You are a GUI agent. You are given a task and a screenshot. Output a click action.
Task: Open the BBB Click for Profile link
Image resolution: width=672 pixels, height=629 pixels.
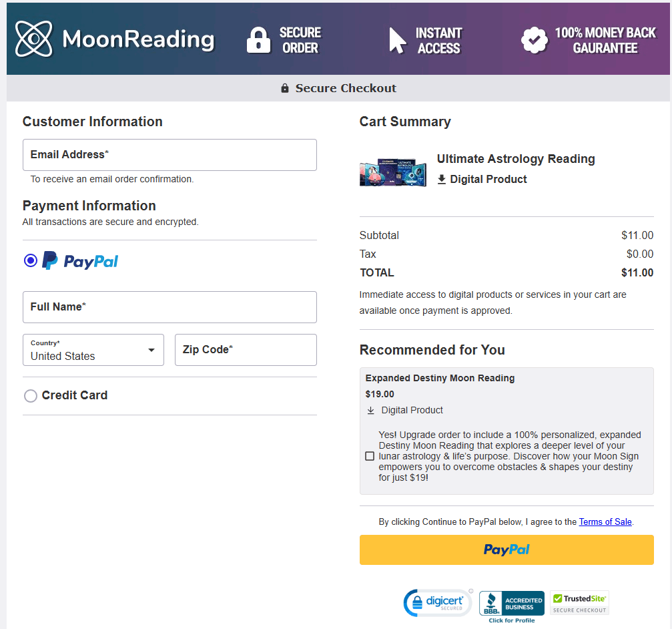511,620
